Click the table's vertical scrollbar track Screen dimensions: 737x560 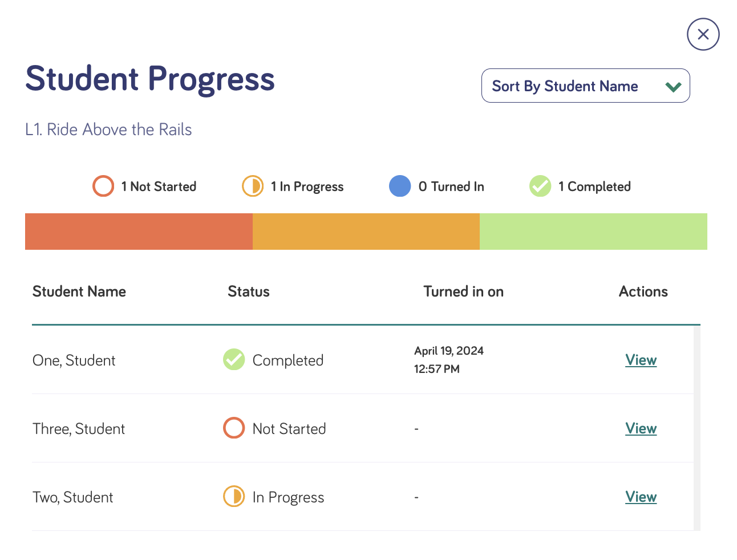[x=697, y=428]
